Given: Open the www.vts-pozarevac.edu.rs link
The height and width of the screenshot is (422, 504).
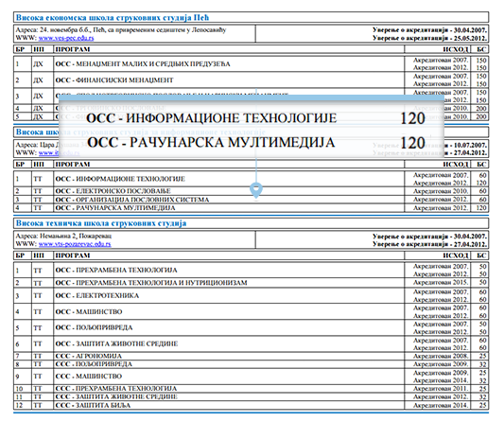Looking at the screenshot, I should tap(75, 244).
